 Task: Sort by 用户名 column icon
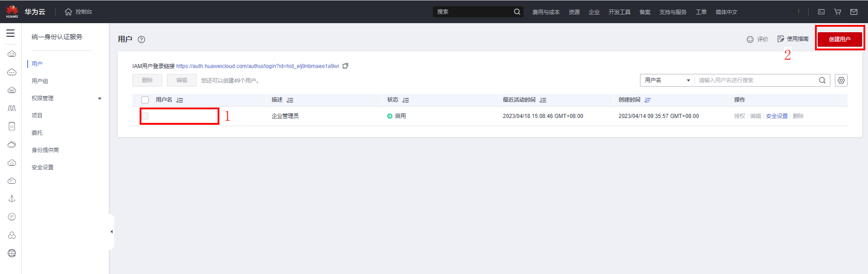[x=179, y=100]
